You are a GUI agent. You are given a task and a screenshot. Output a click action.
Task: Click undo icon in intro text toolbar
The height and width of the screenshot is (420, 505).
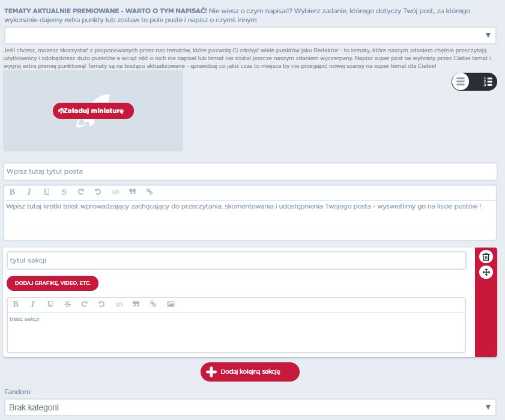(x=98, y=192)
